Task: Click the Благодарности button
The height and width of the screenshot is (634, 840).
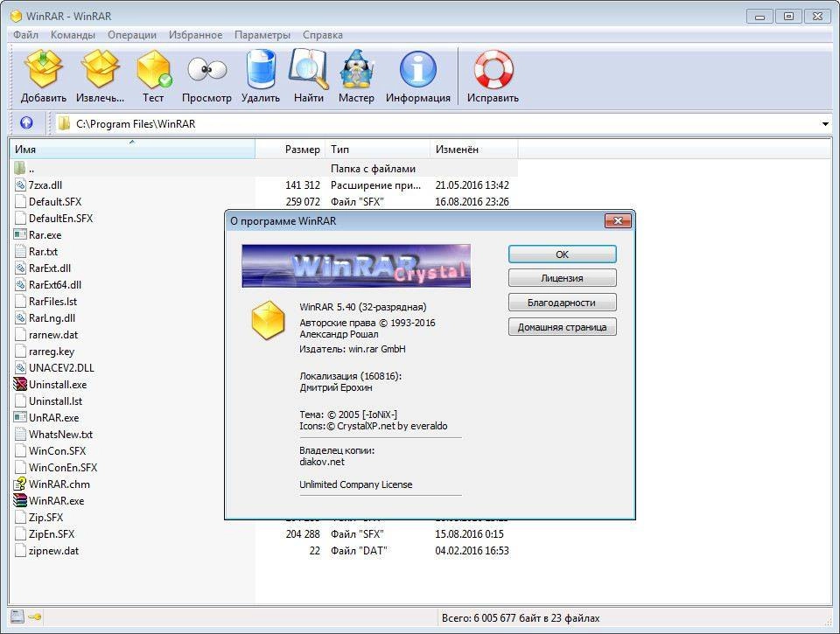Action: [x=562, y=303]
